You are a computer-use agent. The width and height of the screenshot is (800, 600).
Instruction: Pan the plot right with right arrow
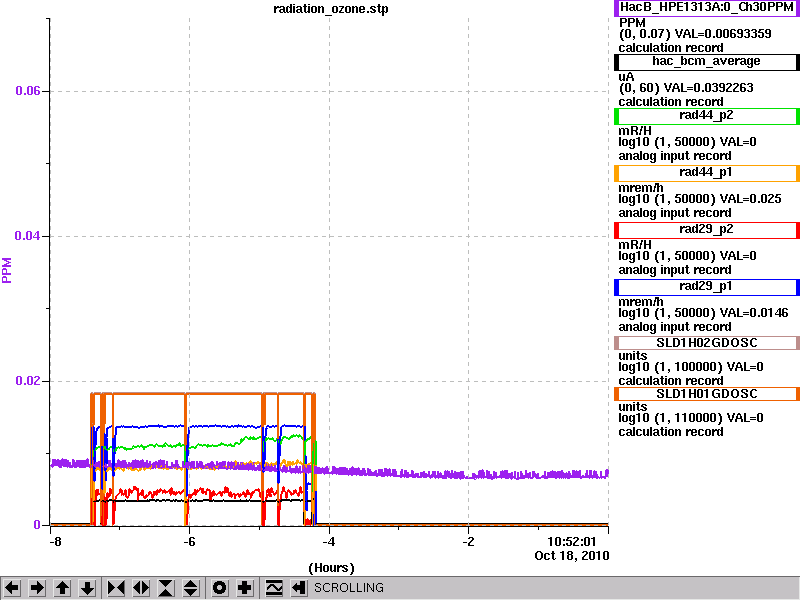pos(37,588)
